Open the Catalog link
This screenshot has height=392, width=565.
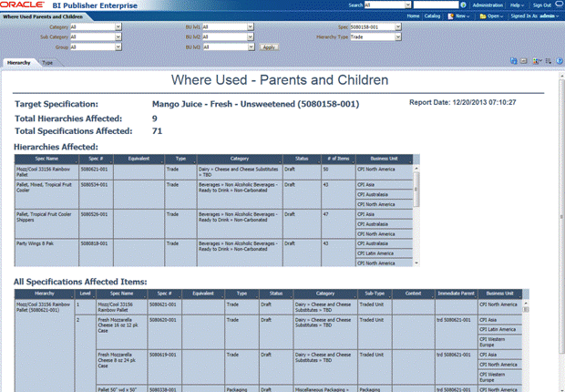[x=432, y=16]
